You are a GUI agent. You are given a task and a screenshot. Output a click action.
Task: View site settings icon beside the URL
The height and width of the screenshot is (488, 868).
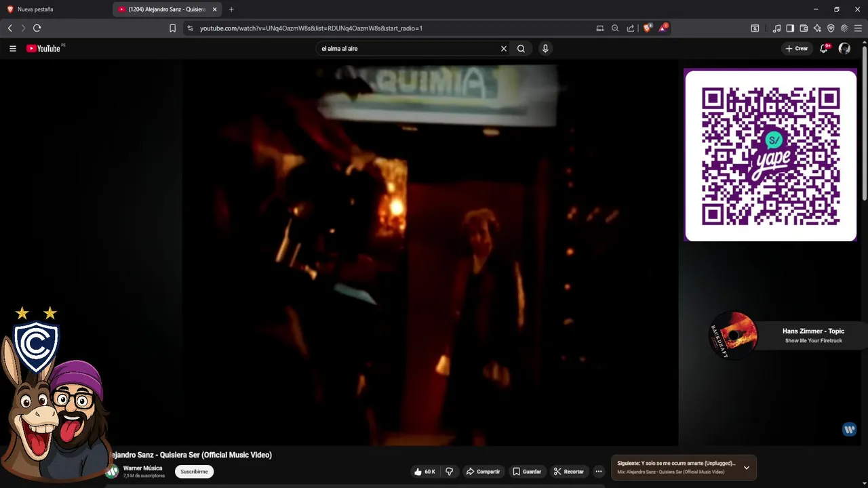click(190, 28)
